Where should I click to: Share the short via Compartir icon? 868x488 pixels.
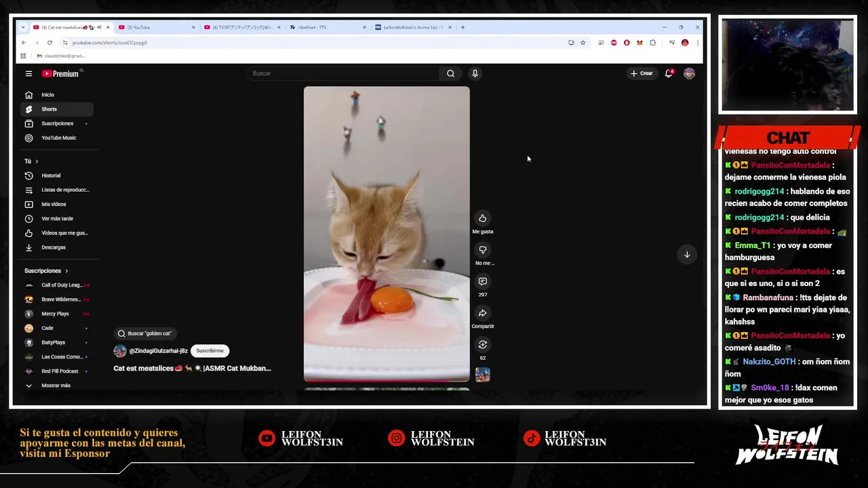482,313
